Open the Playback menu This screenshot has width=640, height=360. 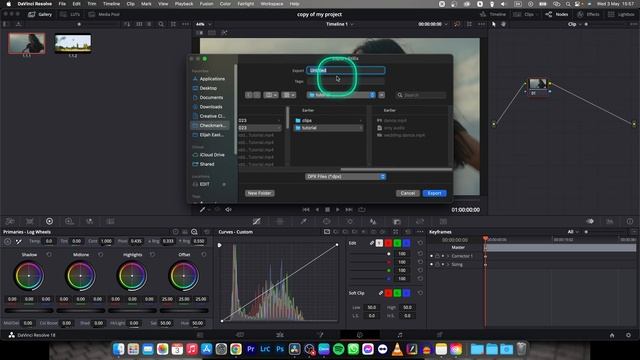tap(184, 4)
